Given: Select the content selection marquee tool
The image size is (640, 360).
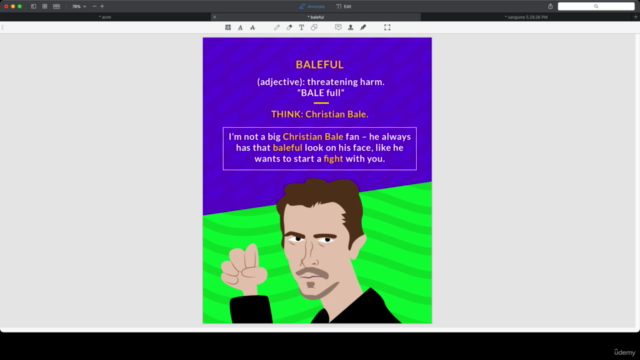Looking at the screenshot, I should click(387, 27).
